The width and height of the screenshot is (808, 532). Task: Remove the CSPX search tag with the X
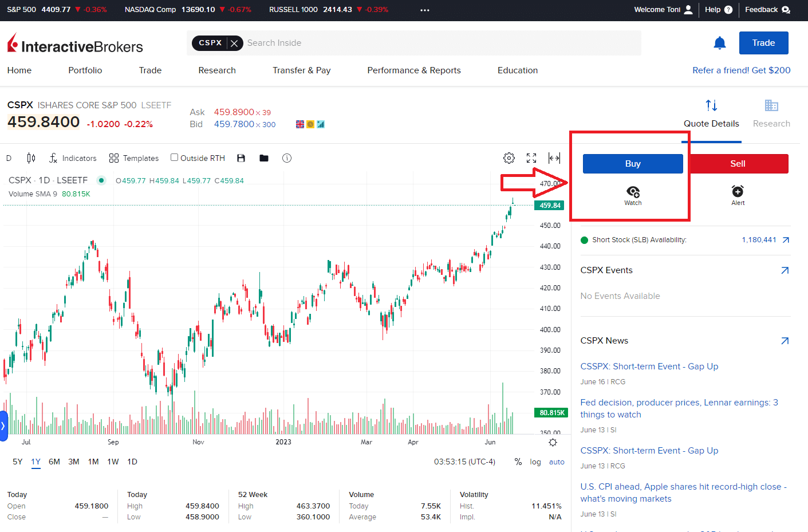click(234, 43)
